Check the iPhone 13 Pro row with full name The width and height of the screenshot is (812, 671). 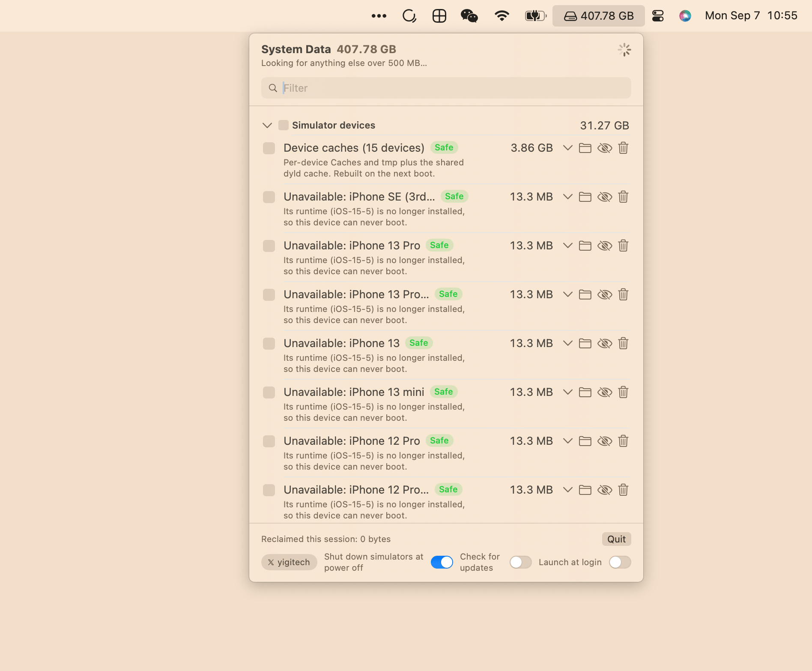[x=269, y=246]
